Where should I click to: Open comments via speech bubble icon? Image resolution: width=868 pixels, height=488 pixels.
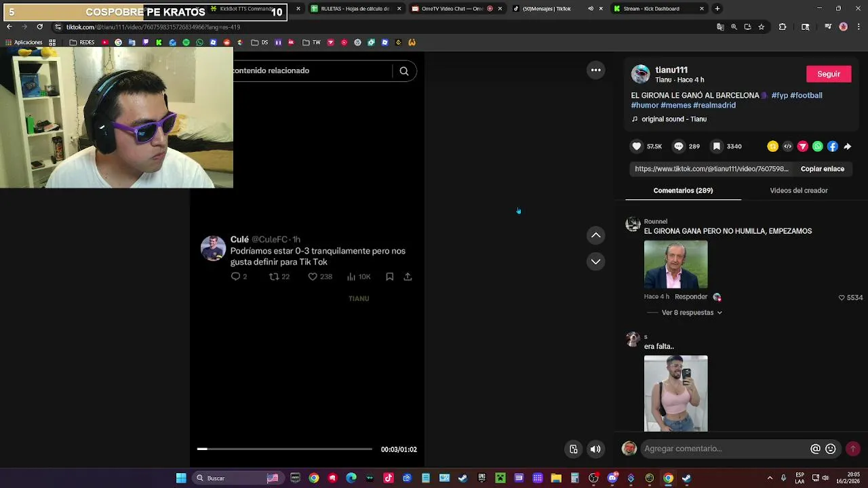click(678, 146)
